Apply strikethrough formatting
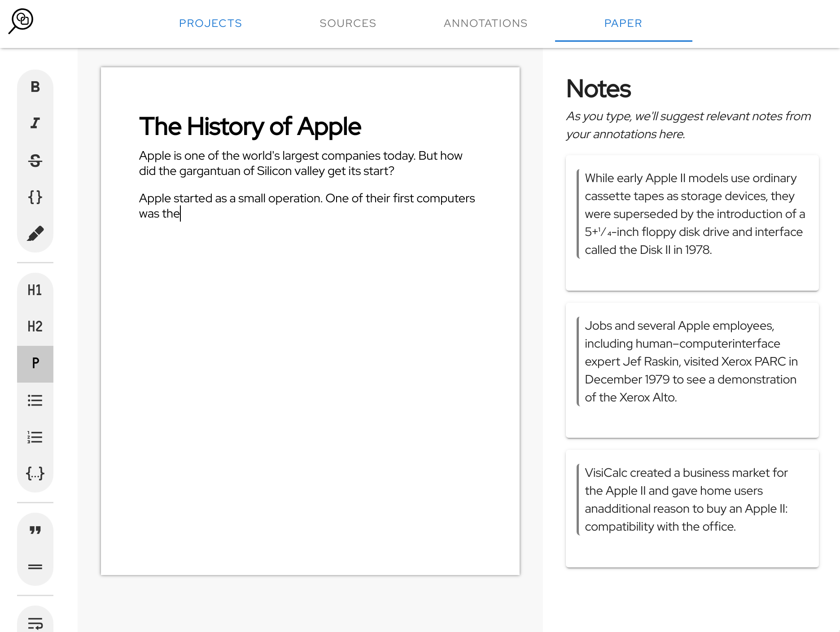Image resolution: width=840 pixels, height=632 pixels. coord(35,160)
